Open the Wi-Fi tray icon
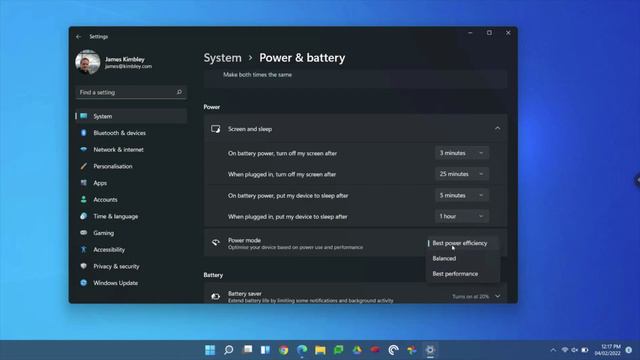 [x=565, y=350]
